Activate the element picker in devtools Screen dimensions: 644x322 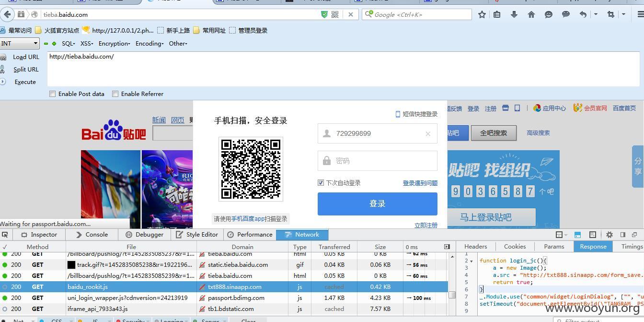[x=5, y=235]
